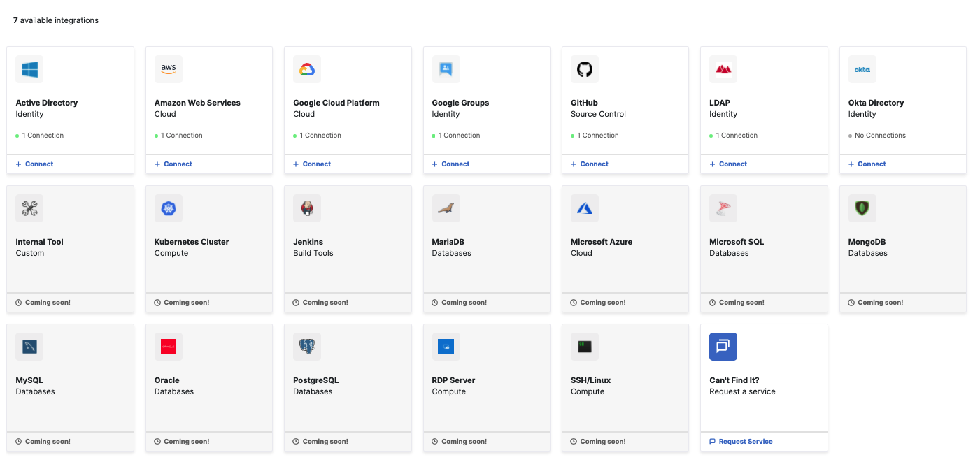This screenshot has height=462, width=980.
Task: View 1 Connection status under LDAP
Action: coord(734,136)
